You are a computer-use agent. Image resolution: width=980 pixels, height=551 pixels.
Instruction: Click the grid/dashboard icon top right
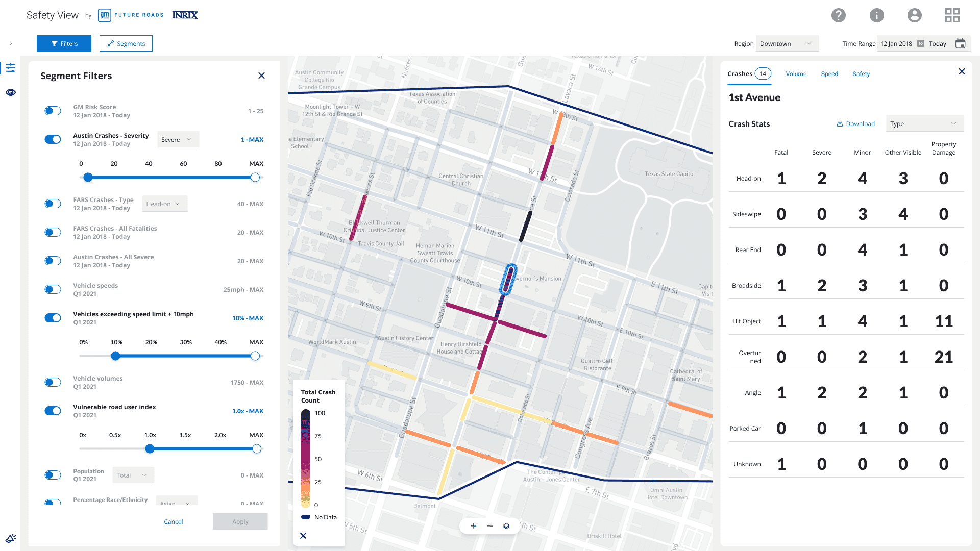click(x=952, y=15)
